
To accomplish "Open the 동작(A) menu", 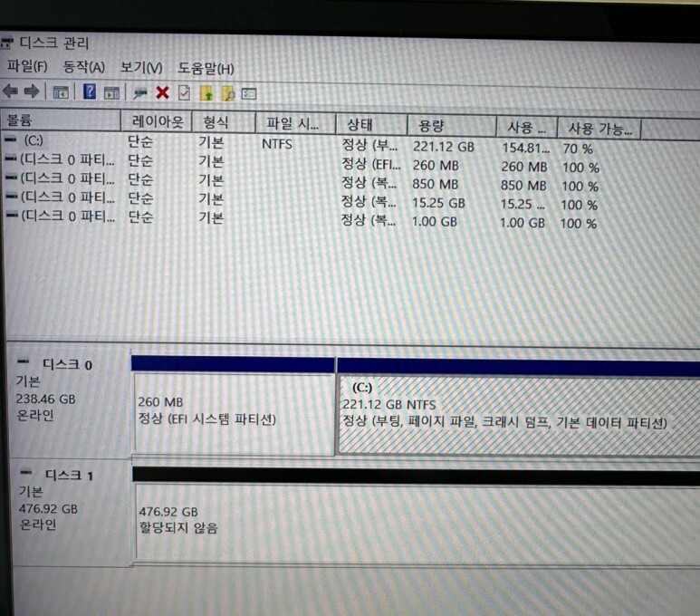I will (x=84, y=67).
